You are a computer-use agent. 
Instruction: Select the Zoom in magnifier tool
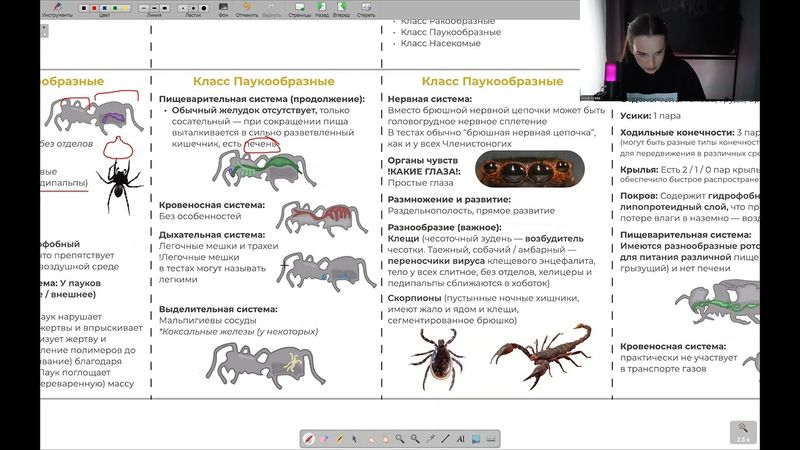(399, 439)
